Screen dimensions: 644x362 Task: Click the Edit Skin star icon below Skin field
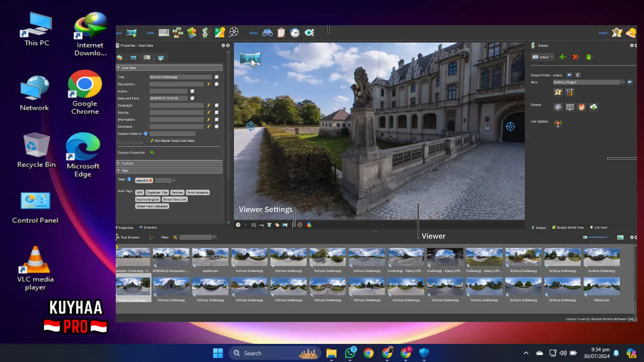pos(558,92)
